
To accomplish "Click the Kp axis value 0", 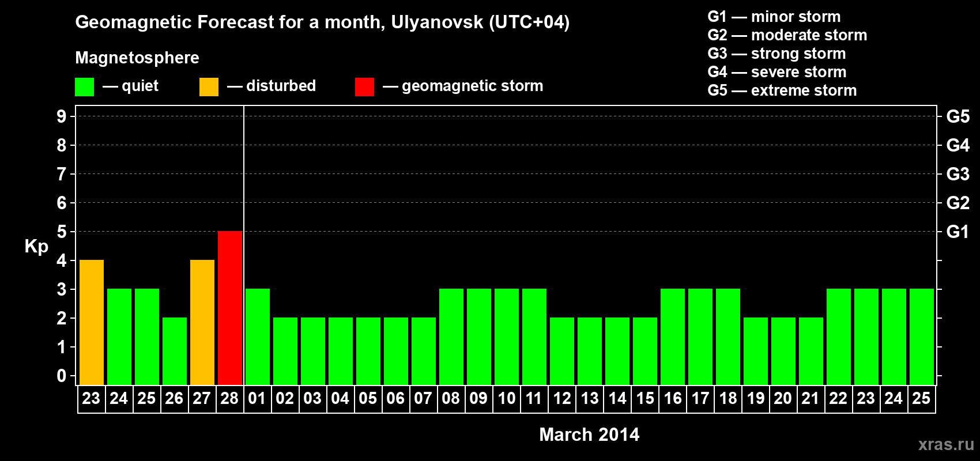I will click(62, 376).
